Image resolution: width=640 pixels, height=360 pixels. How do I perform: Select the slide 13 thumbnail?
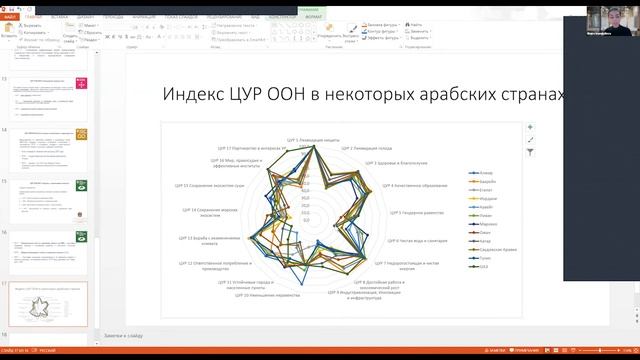48,99
